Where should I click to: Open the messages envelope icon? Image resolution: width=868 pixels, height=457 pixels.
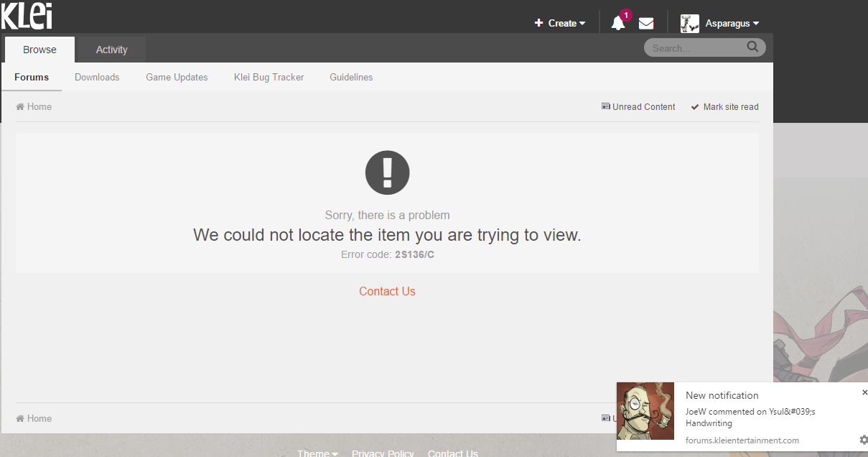click(x=646, y=24)
